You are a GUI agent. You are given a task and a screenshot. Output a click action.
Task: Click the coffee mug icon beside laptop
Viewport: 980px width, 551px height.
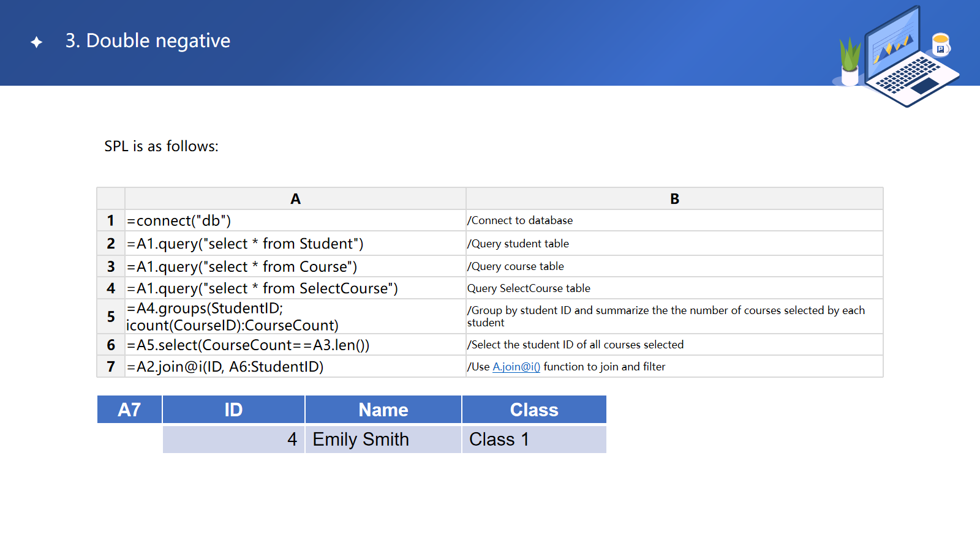[940, 45]
